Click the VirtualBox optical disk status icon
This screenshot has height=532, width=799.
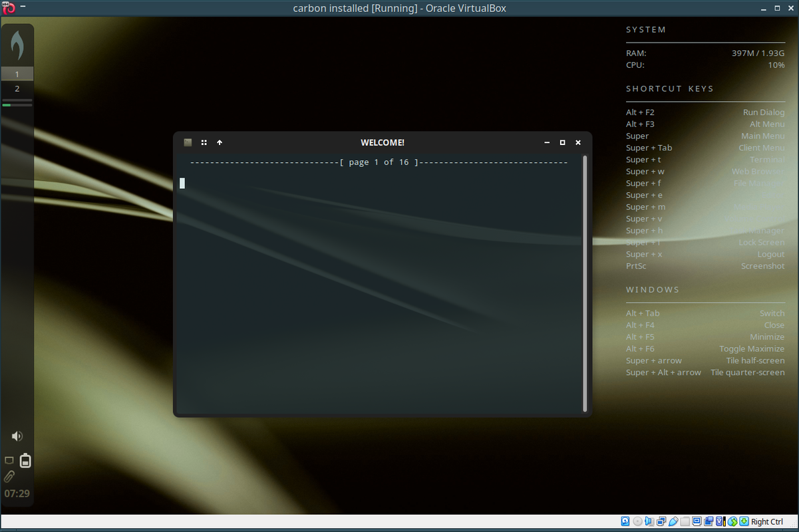point(637,521)
